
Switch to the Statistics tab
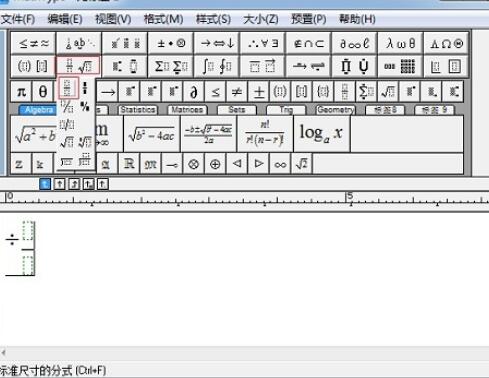[x=138, y=110]
